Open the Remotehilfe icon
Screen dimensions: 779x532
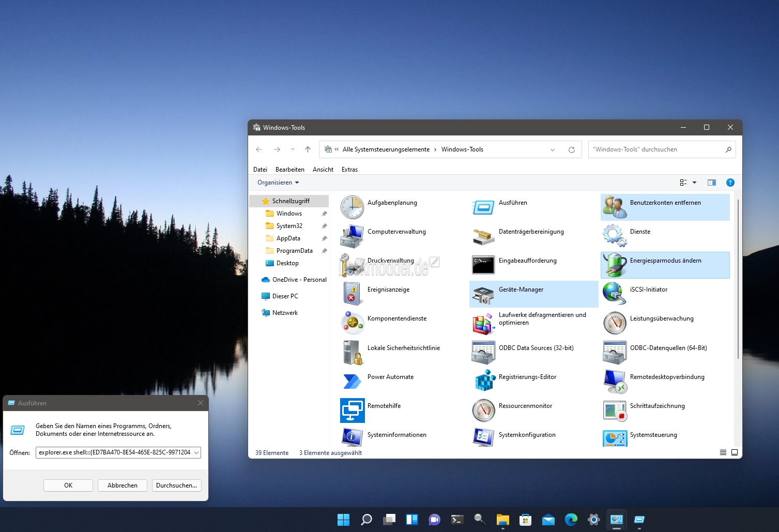[352, 411]
